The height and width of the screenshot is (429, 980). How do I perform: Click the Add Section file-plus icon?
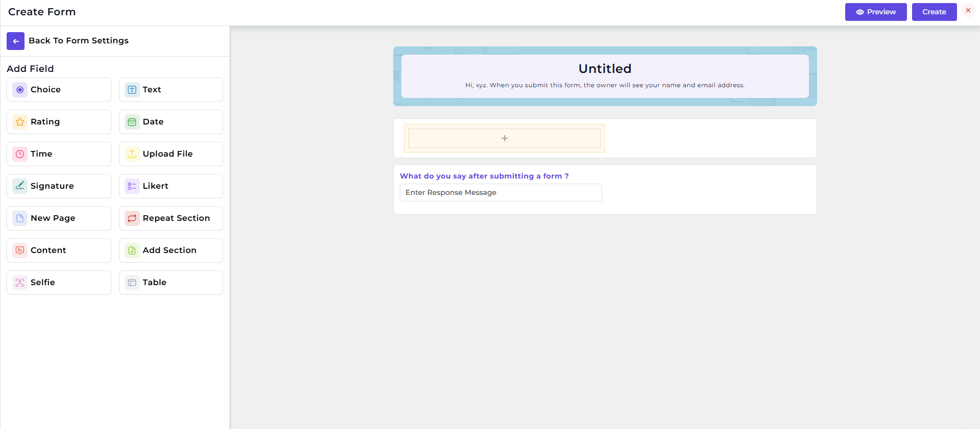(x=132, y=250)
